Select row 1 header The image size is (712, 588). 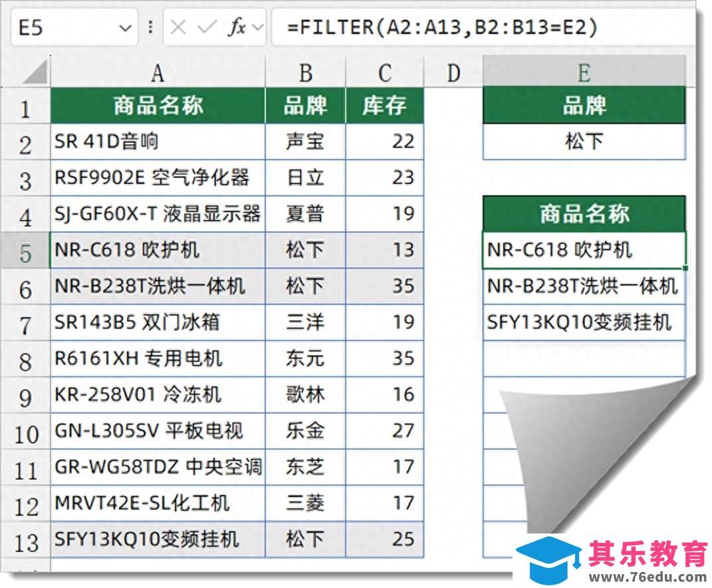point(25,106)
